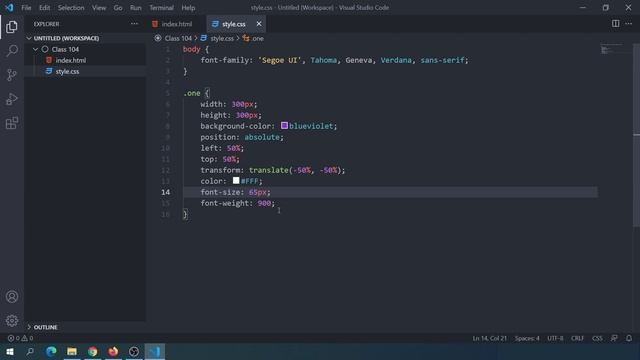Screen dimensions: 640x360
Task: Click the editor vertical scrollbar
Action: pyautogui.click(x=636, y=135)
